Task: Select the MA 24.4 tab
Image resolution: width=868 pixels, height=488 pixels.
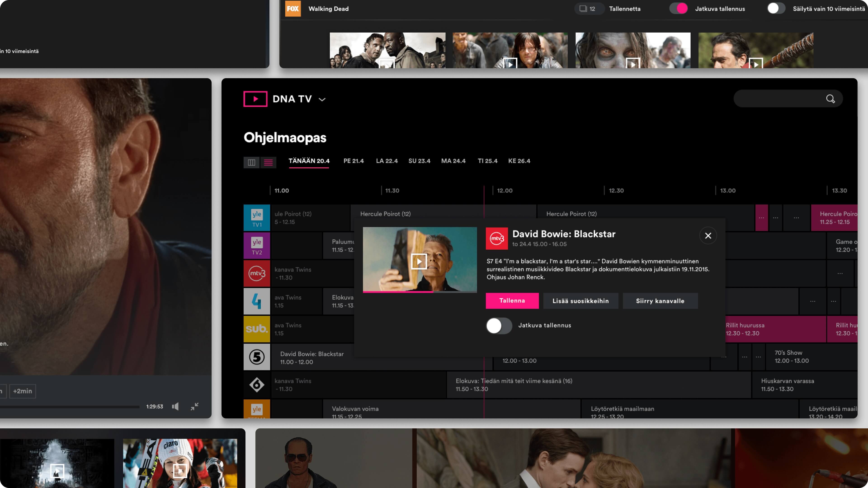Action: tap(453, 161)
